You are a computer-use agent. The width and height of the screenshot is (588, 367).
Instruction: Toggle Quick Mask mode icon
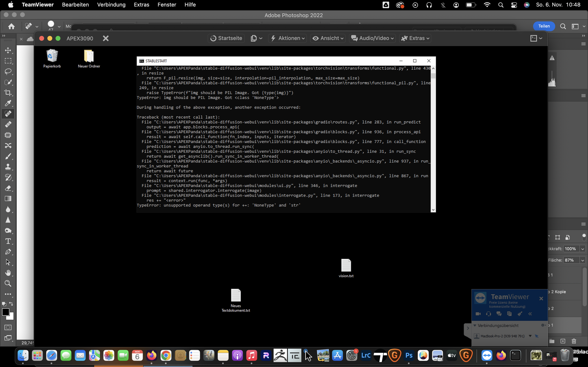[x=8, y=327]
